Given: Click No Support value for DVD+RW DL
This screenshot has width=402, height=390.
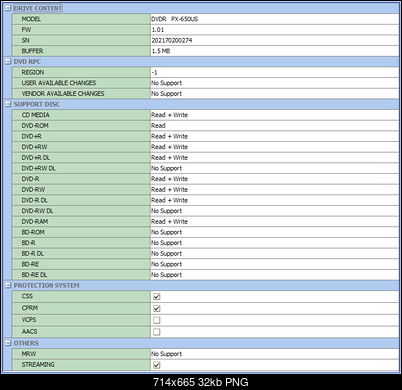Looking at the screenshot, I should [x=166, y=168].
